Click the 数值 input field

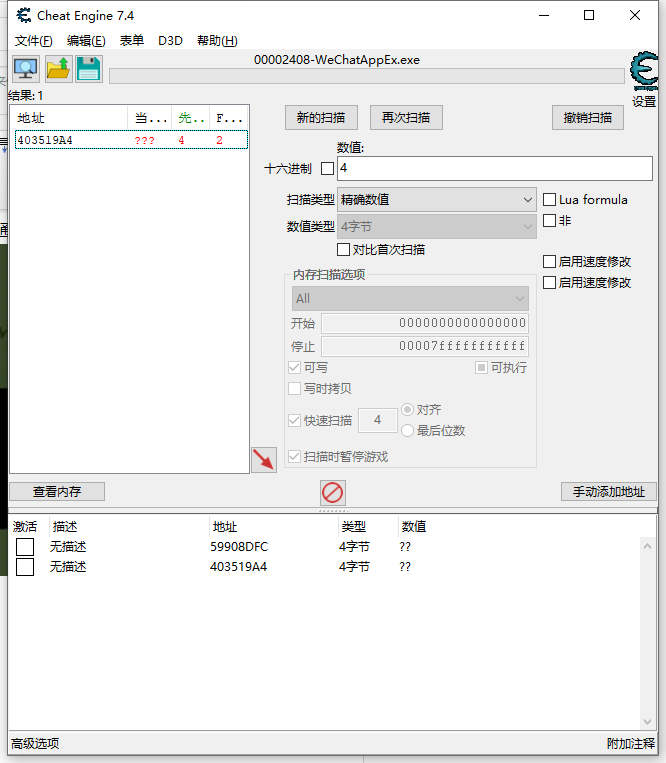[495, 168]
